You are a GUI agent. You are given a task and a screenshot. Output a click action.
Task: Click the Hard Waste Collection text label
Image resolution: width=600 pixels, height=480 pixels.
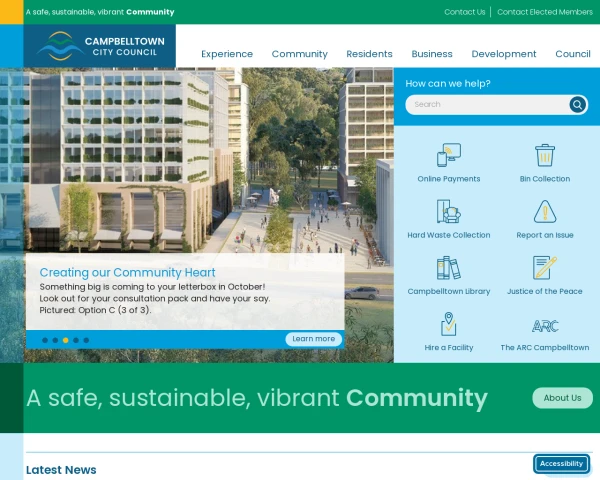tap(449, 235)
